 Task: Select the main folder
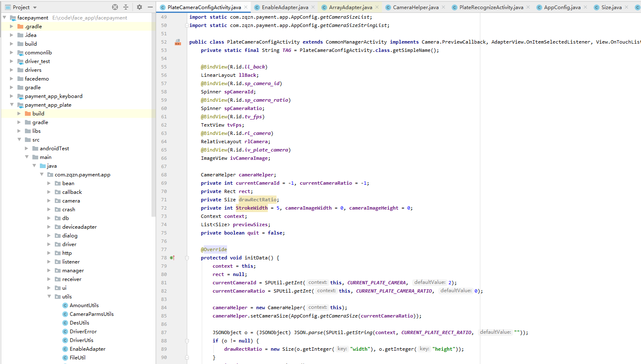pyautogui.click(x=46, y=157)
